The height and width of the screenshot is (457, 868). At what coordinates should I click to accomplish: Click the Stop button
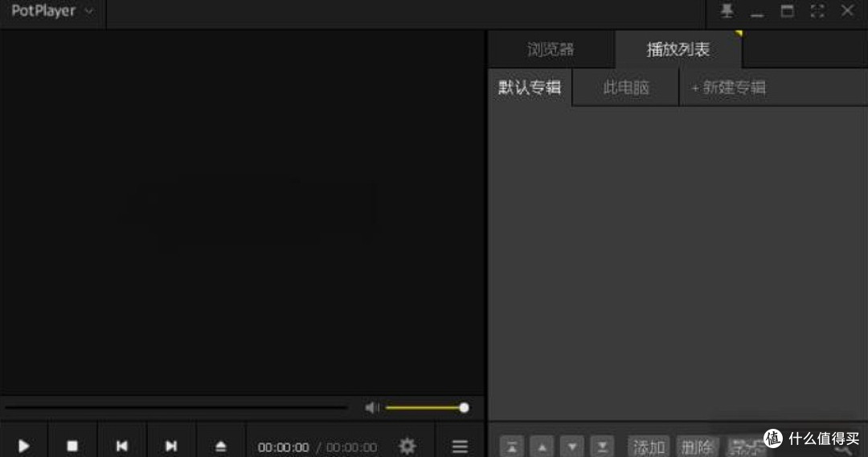[x=72, y=446]
